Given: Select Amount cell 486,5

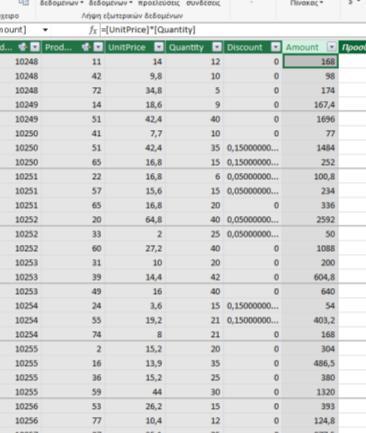Looking at the screenshot, I should [310, 363].
